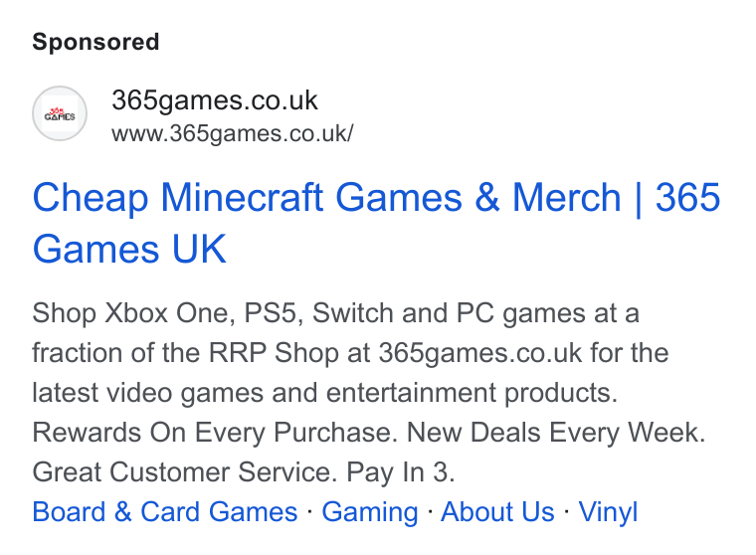Click the Sponsored label

pos(95,42)
